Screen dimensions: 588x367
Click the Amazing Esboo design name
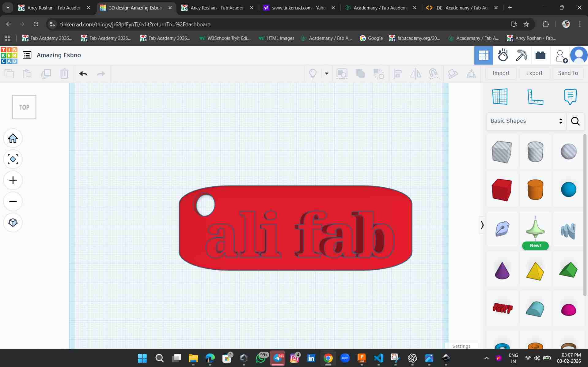coord(59,55)
